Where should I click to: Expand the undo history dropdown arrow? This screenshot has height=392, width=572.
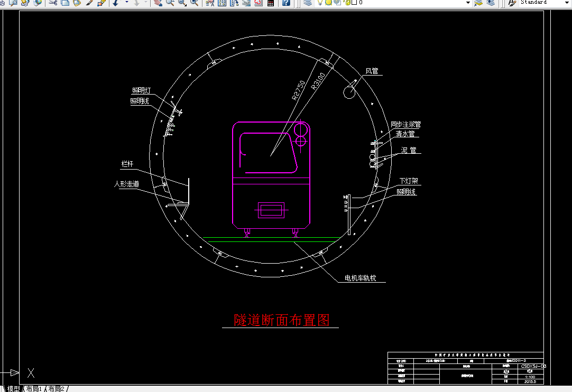[126, 3]
